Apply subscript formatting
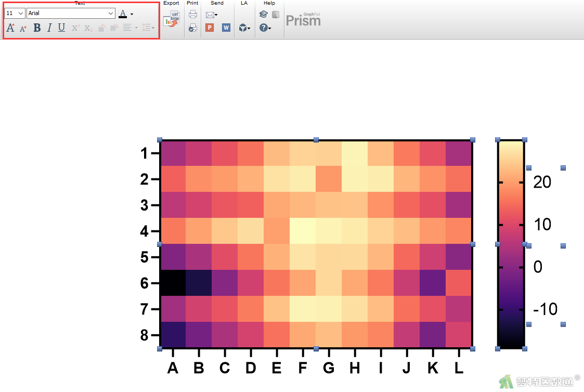This screenshot has width=584, height=392. (x=88, y=28)
